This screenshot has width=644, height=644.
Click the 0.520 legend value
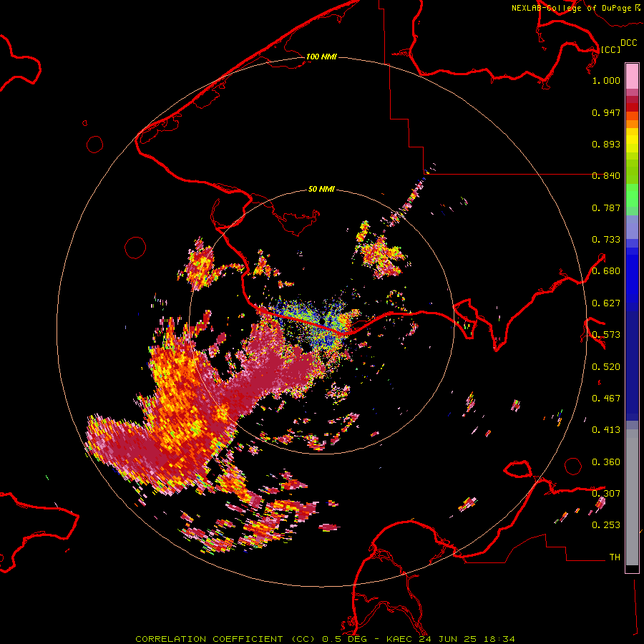[x=606, y=367]
